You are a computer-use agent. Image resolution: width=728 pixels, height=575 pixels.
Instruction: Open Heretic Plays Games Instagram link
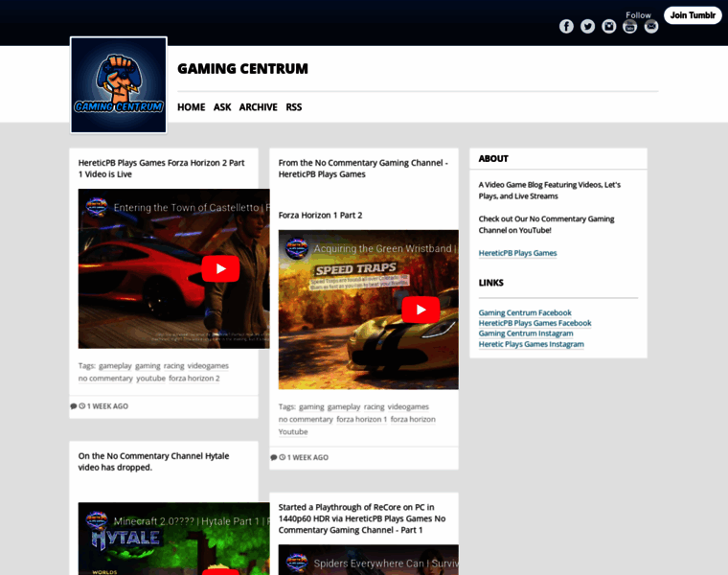(x=531, y=344)
